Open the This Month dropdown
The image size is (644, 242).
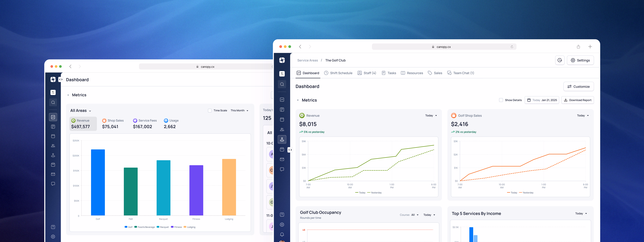coord(239,111)
